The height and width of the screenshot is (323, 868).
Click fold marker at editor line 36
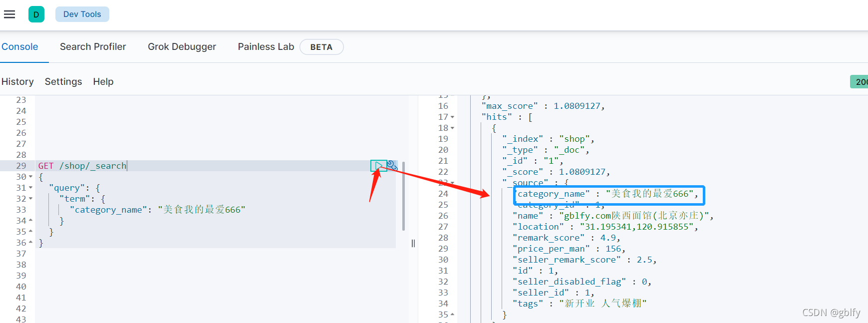click(30, 242)
